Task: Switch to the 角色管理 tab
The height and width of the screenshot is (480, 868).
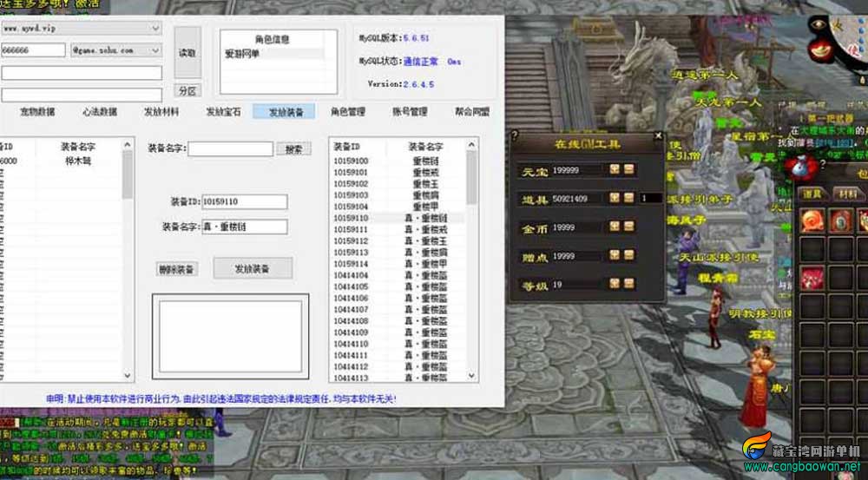Action: click(x=348, y=111)
